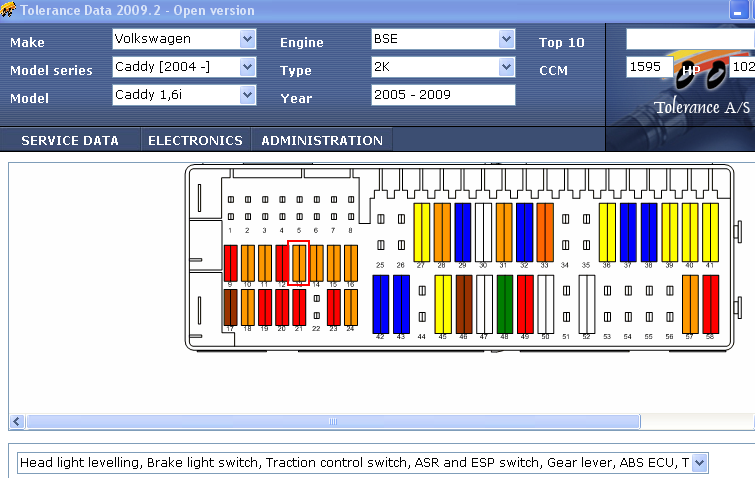
Task: Select red fuse number 12
Action: pos(282,263)
